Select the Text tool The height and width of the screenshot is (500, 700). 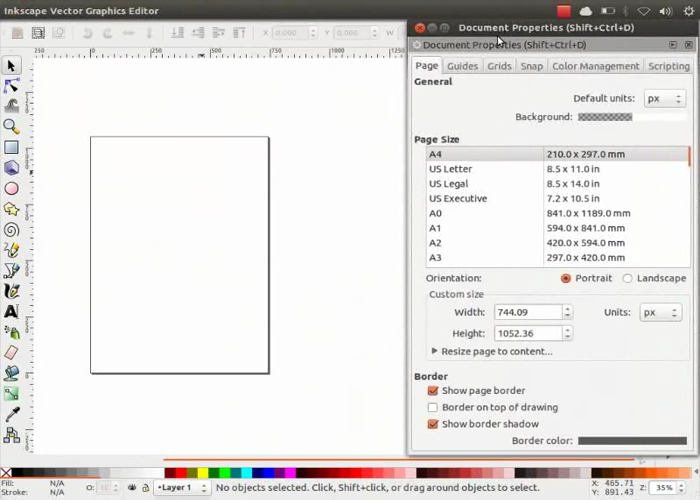11,311
